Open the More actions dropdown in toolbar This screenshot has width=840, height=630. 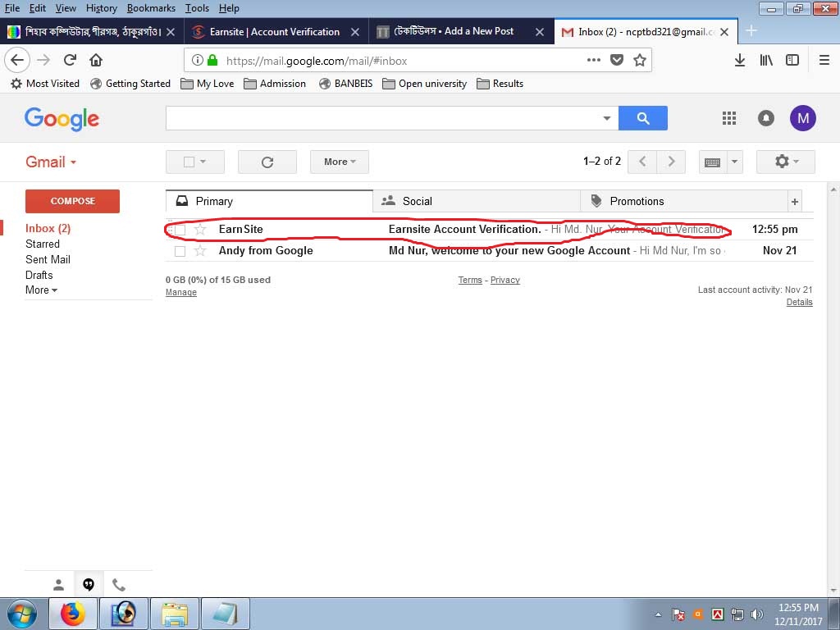point(340,162)
